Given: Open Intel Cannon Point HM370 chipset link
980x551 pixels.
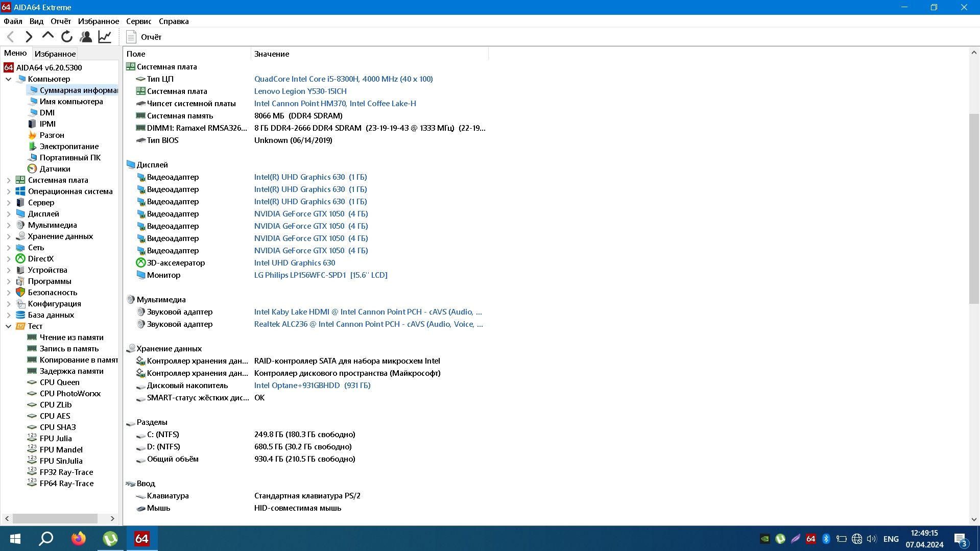Looking at the screenshot, I should [x=335, y=104].
